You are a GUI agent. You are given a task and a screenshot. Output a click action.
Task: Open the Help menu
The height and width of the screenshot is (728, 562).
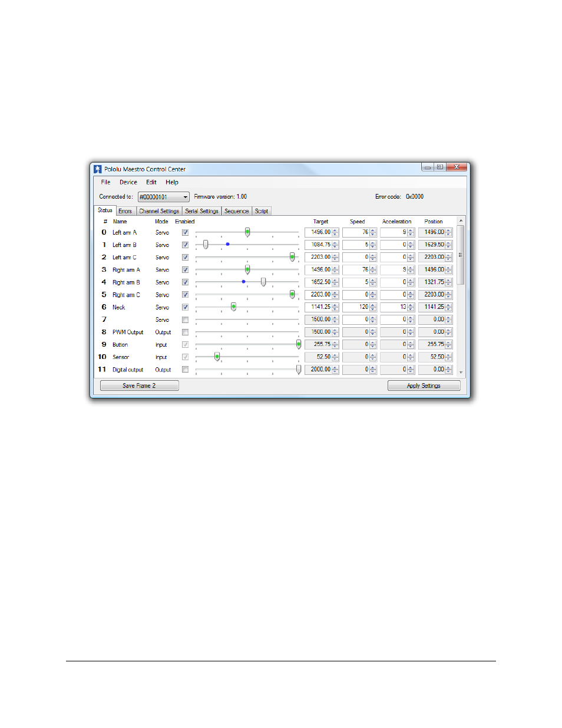point(172,182)
